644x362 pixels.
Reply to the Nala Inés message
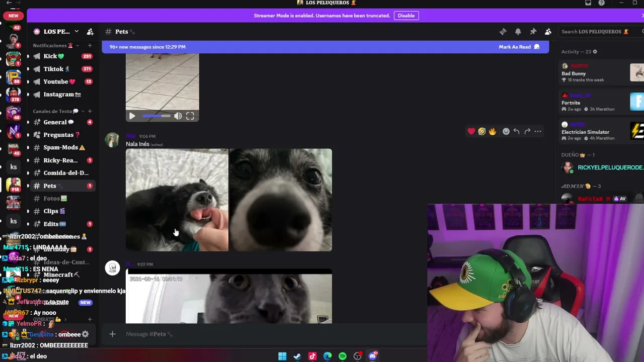(x=516, y=131)
